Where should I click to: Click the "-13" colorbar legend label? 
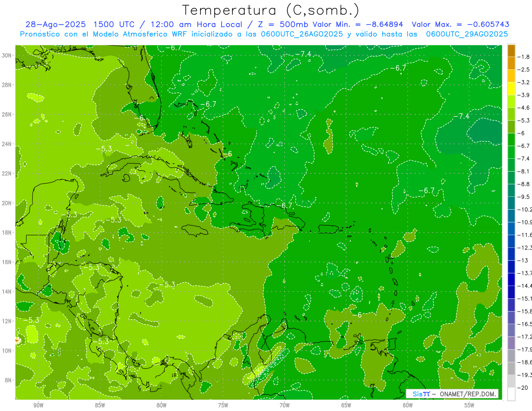[523, 260]
